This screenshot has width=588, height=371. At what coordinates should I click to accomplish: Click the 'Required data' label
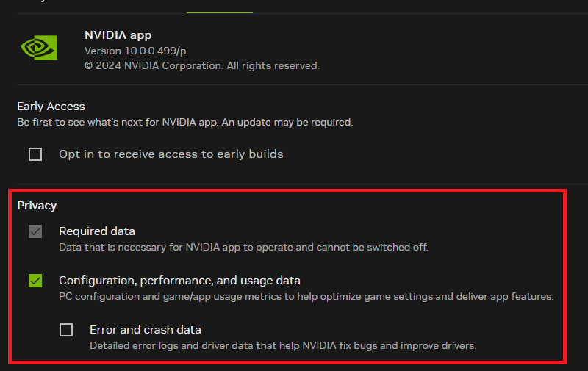pos(97,231)
